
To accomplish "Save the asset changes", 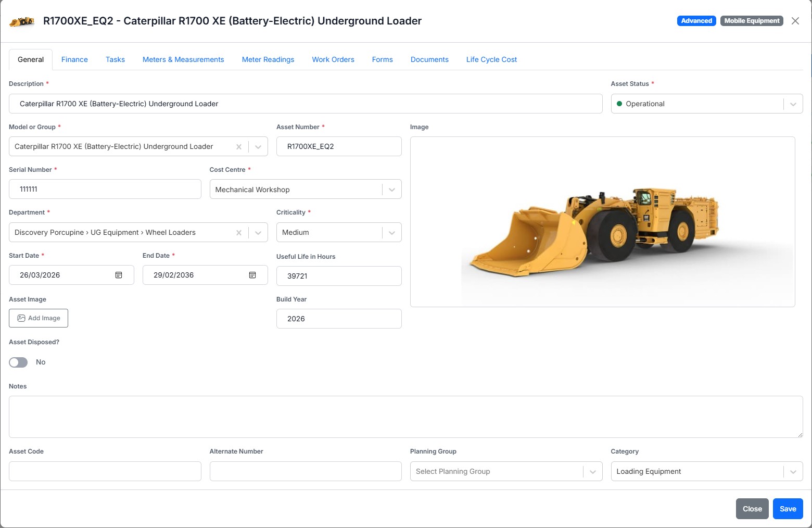I will 788,509.
